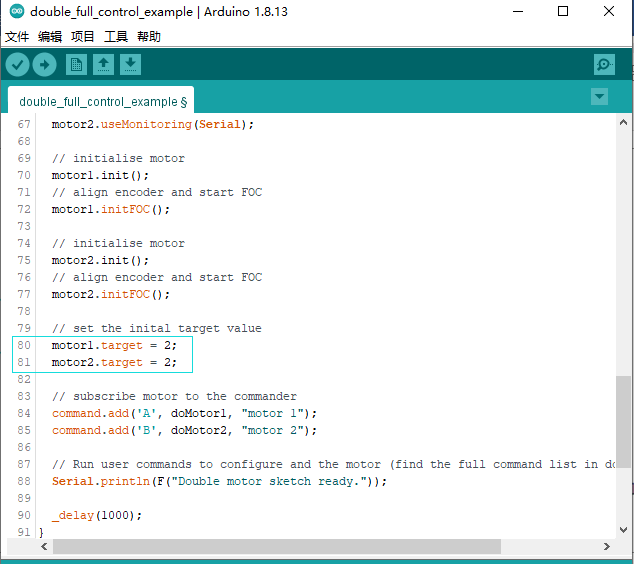Click line number 82 in the gutter

click(x=24, y=379)
